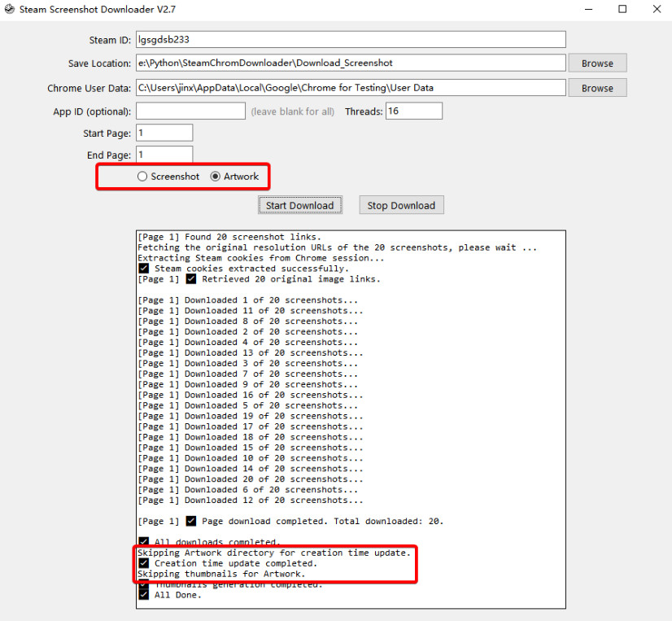This screenshot has height=621, width=672.
Task: Click the Start Page field
Action: coord(164,133)
